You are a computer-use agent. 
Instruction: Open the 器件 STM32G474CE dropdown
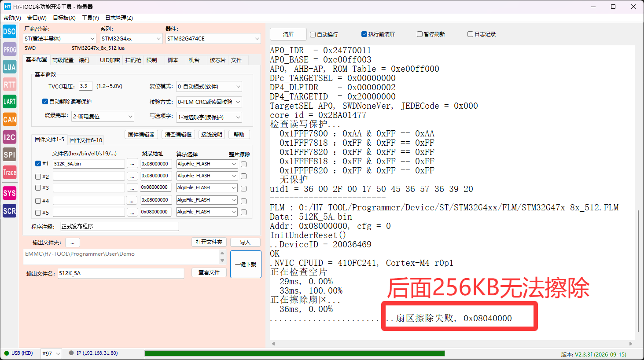pyautogui.click(x=213, y=39)
